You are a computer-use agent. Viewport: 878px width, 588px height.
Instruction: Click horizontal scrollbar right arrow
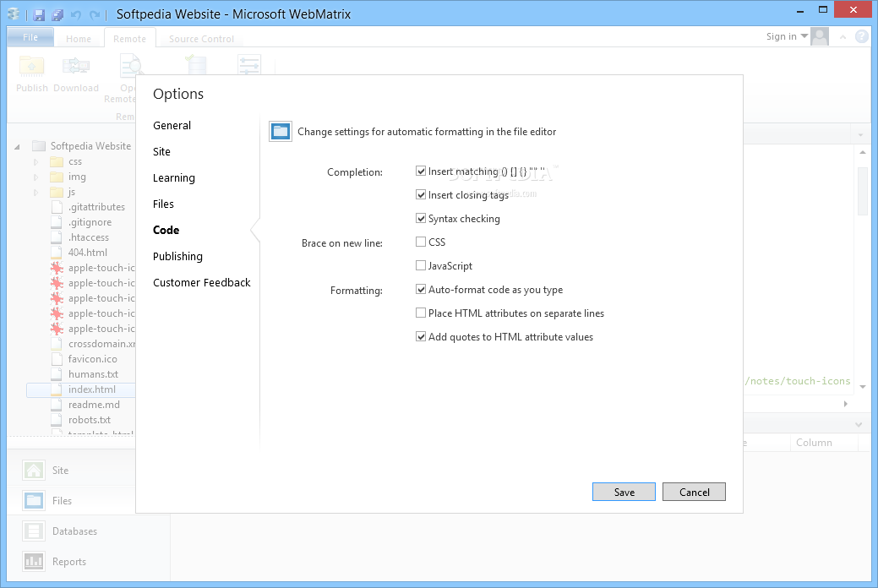[846, 404]
